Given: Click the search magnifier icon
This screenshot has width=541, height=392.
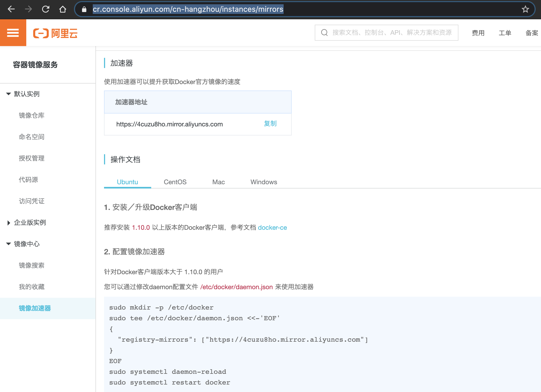Looking at the screenshot, I should [324, 33].
